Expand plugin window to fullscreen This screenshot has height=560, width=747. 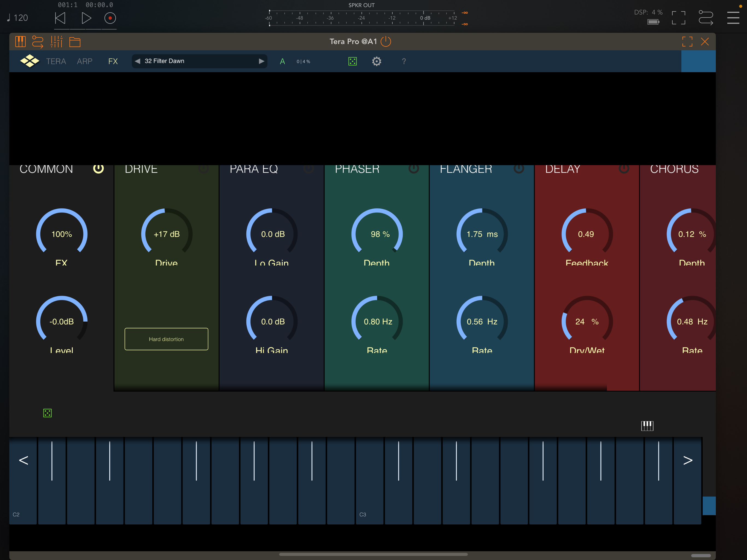pyautogui.click(x=687, y=42)
